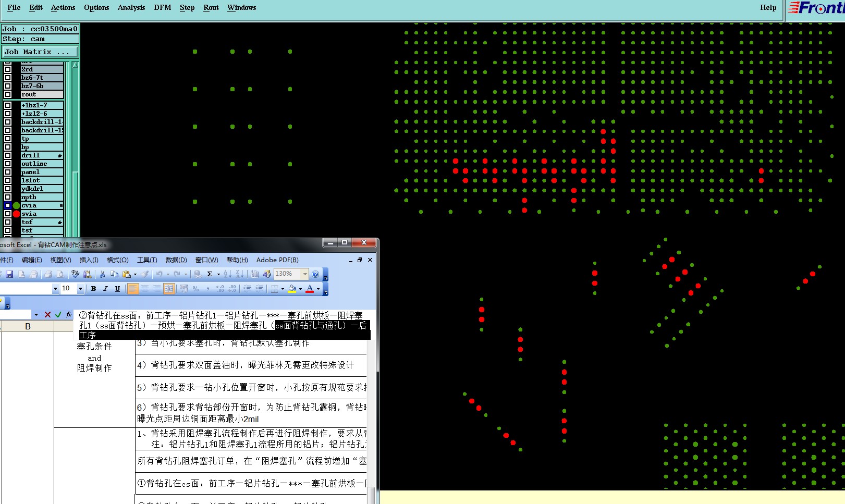Screen dimensions: 845x504
Task: Open Print Preview in Excel toolbar
Action: (x=60, y=274)
